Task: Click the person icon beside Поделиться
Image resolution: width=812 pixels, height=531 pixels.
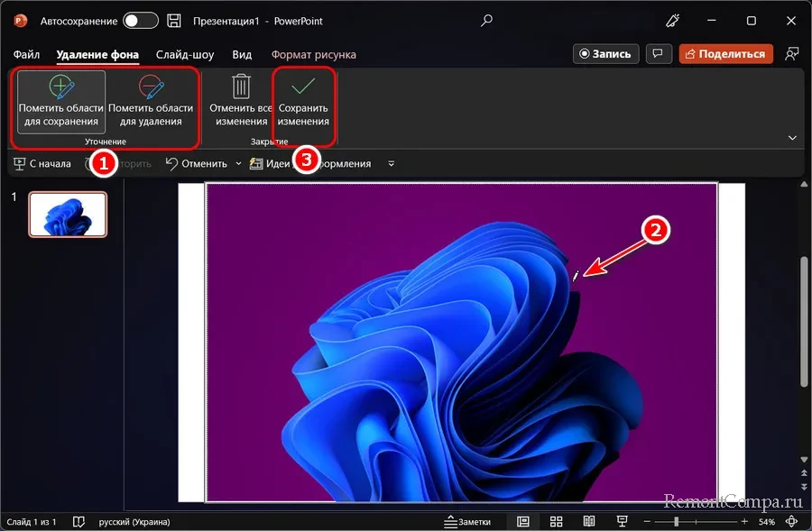Action: click(791, 54)
